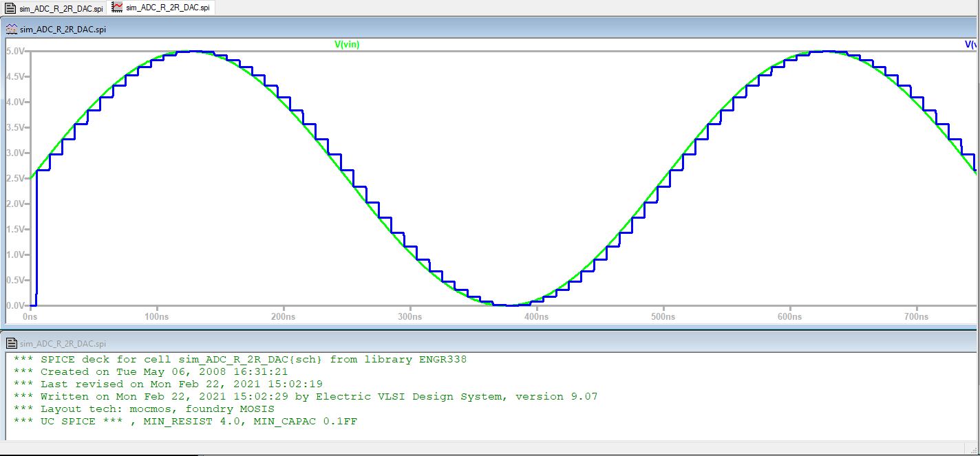Select the blue trace label at right edge

(x=971, y=45)
